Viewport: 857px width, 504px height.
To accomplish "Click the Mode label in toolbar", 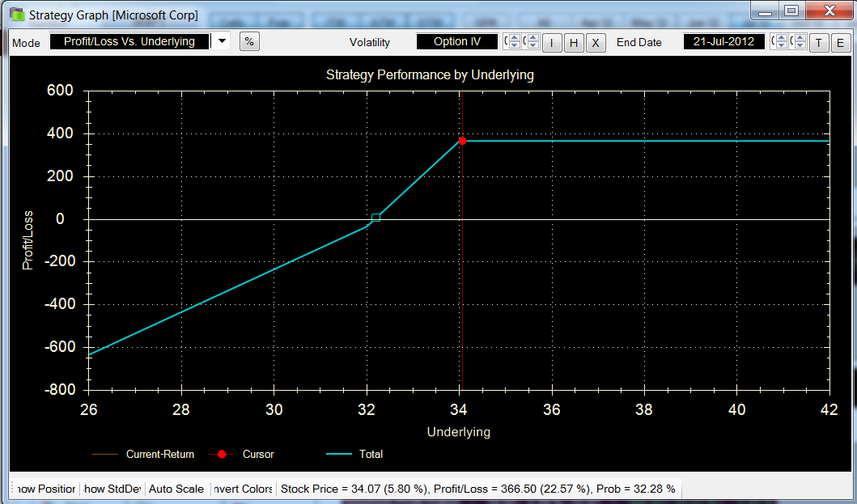I will coord(26,43).
